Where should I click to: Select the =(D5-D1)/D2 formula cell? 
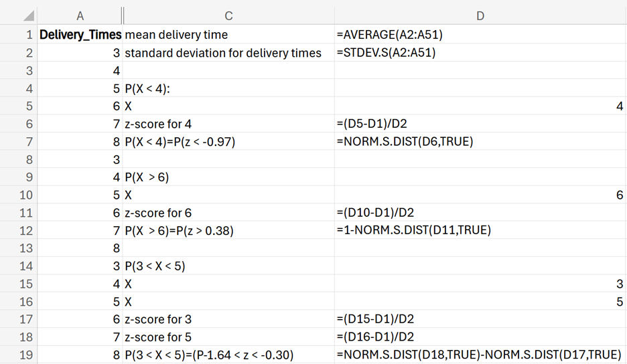pos(480,124)
